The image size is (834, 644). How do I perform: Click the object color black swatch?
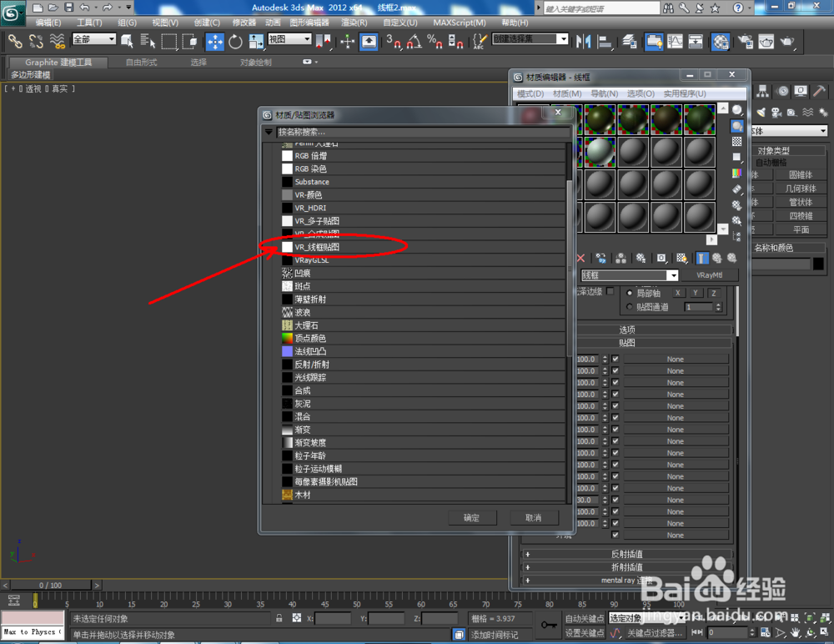coord(819,264)
